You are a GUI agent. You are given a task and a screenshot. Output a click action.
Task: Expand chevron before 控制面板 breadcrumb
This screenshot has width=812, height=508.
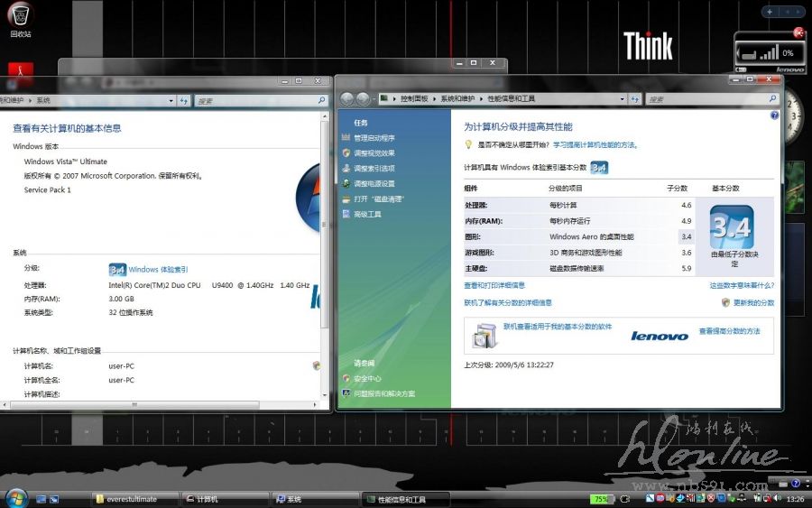coord(394,98)
